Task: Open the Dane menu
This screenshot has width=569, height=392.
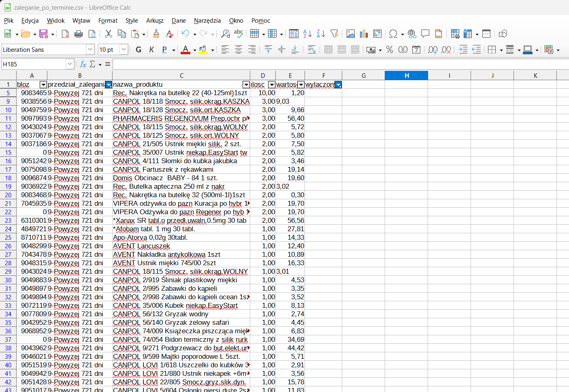Action: (x=179, y=21)
